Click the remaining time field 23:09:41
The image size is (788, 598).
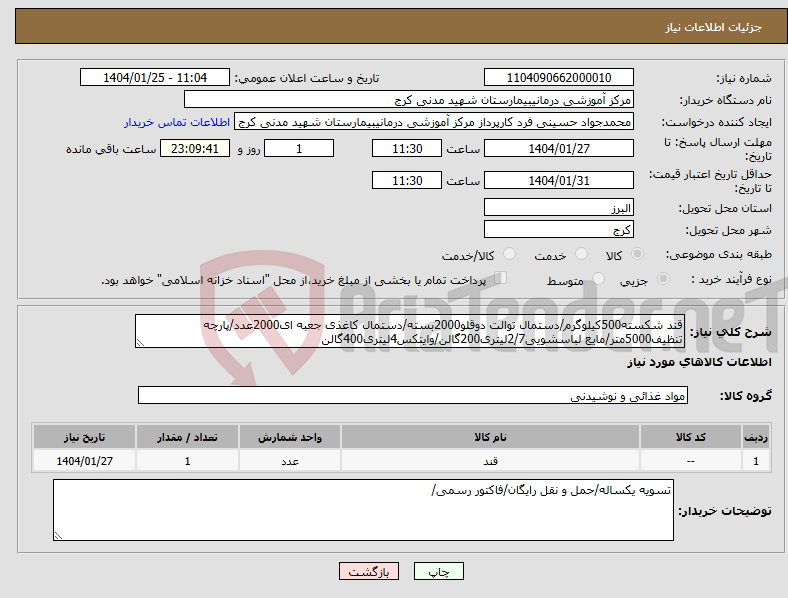[195, 148]
